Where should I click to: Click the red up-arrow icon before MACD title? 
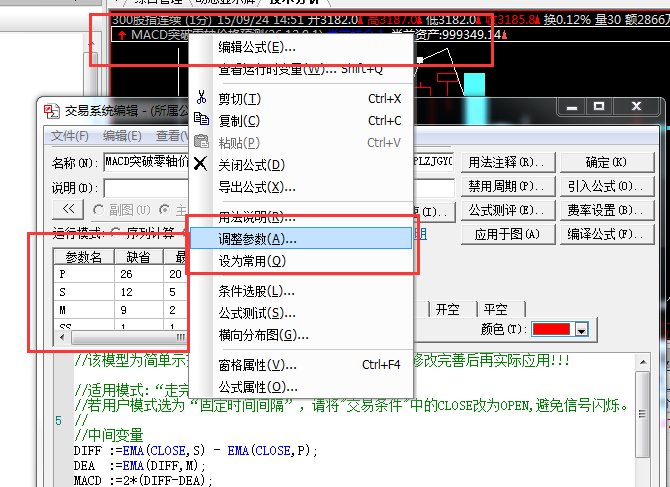tap(121, 35)
